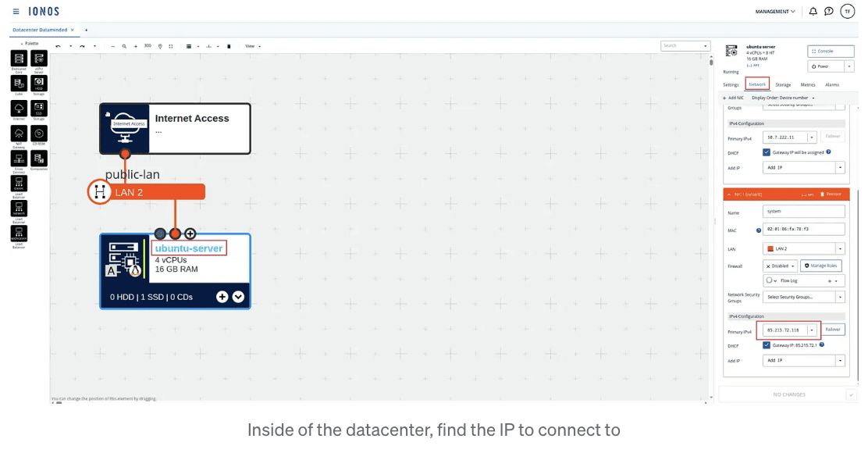The height and width of the screenshot is (453, 868).
Task: Open the TF user avatar menu
Action: click(x=848, y=11)
